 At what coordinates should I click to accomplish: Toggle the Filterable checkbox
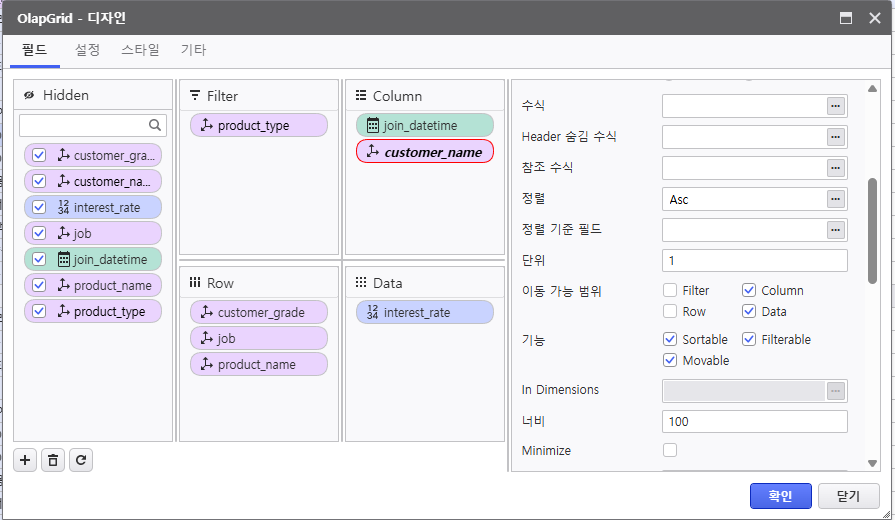(x=749, y=339)
